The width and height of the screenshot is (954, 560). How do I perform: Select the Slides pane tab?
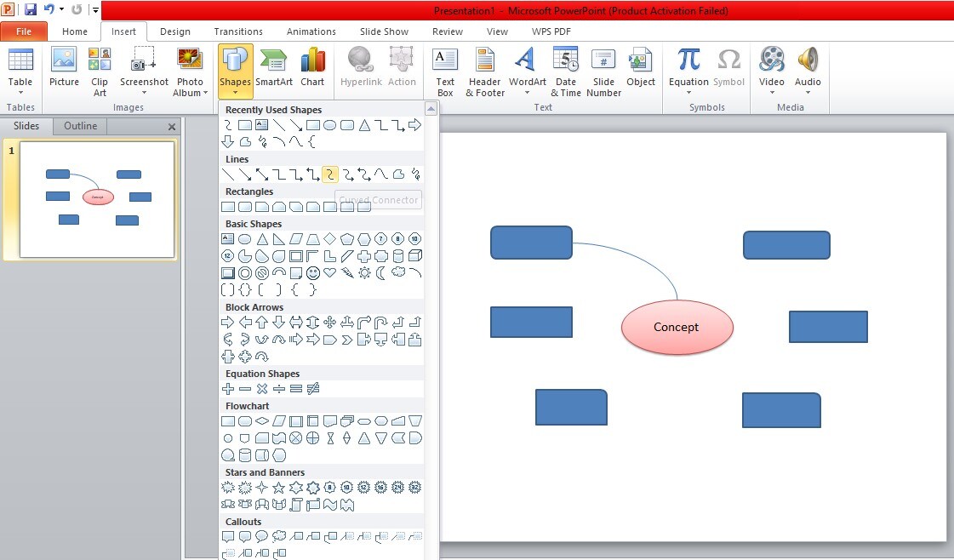(26, 126)
